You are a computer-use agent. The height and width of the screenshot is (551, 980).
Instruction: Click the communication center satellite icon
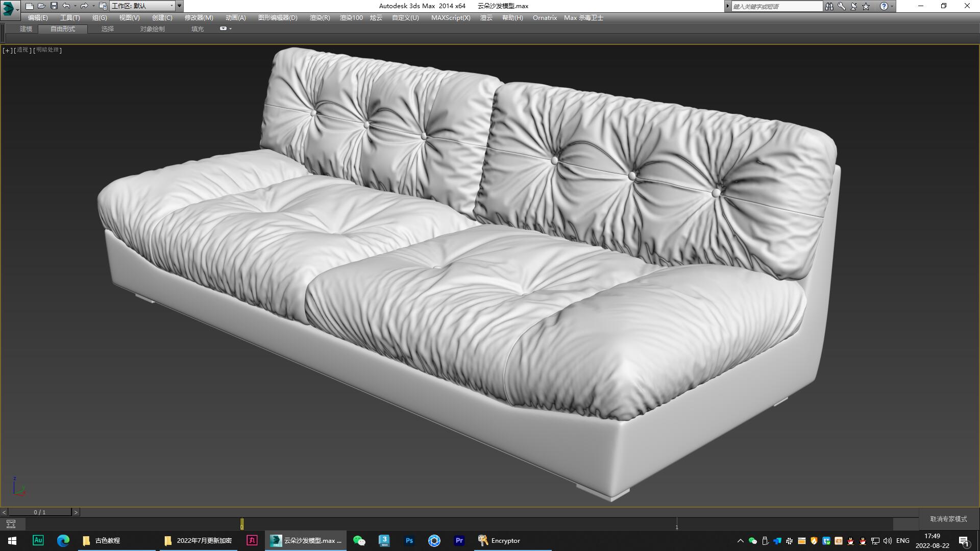click(x=853, y=6)
